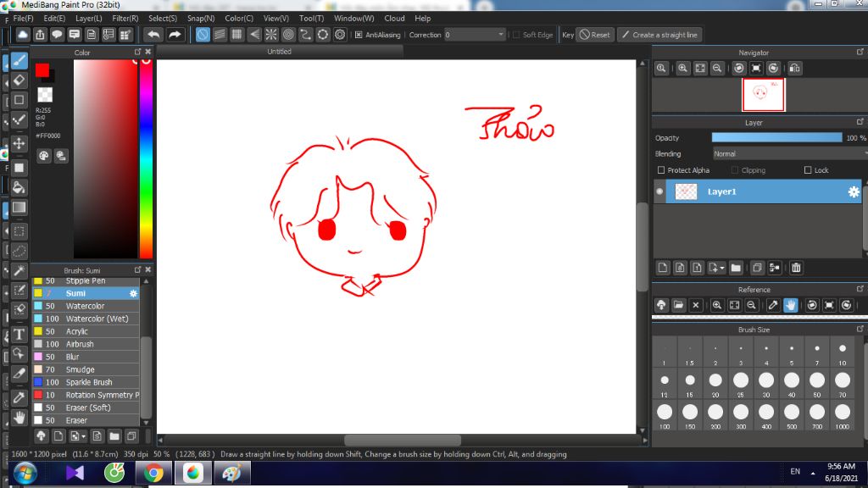This screenshot has width=868, height=488.
Task: Enable Protect Alpha checkbox
Action: click(x=660, y=170)
